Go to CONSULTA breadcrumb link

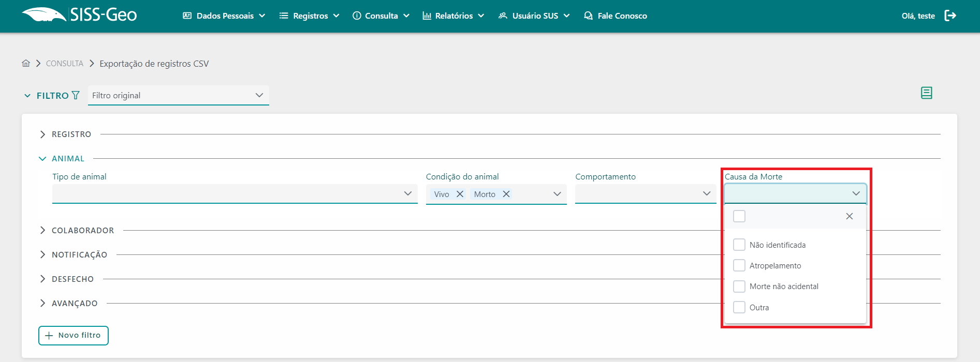click(x=65, y=63)
